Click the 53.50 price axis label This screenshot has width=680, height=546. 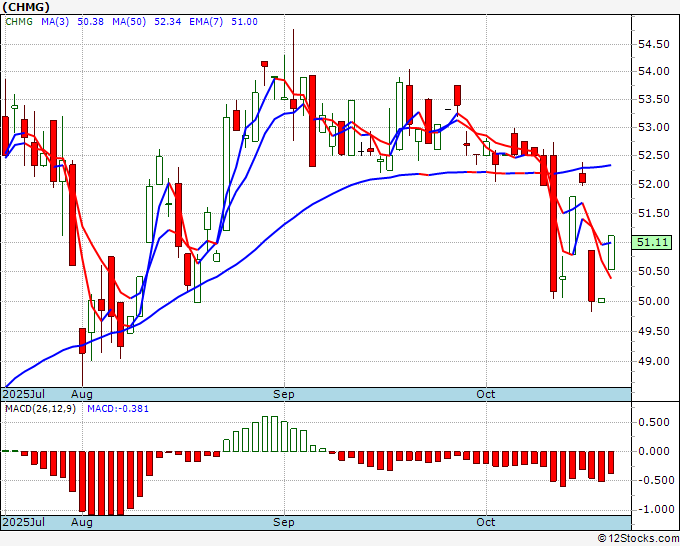(654, 100)
